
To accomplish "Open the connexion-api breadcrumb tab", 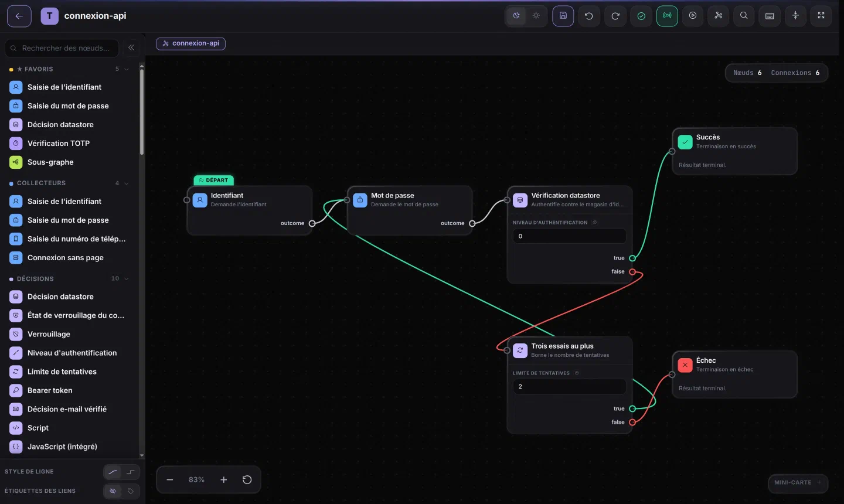I will [190, 43].
